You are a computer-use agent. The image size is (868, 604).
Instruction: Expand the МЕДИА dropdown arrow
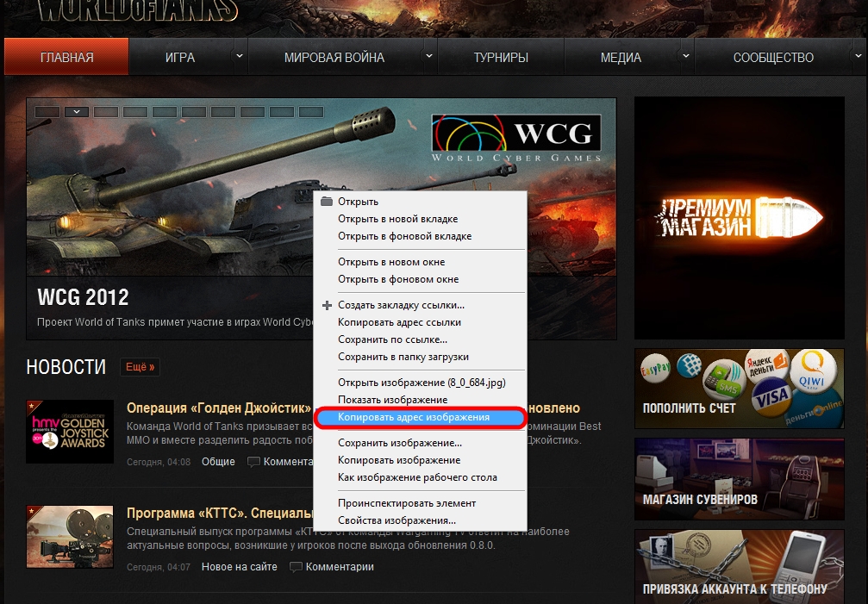point(686,56)
